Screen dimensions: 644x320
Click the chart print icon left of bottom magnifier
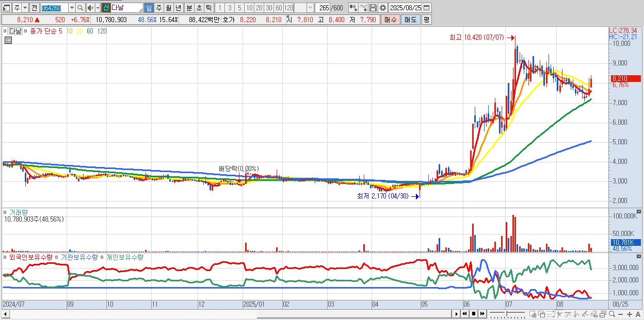click(x=603, y=314)
